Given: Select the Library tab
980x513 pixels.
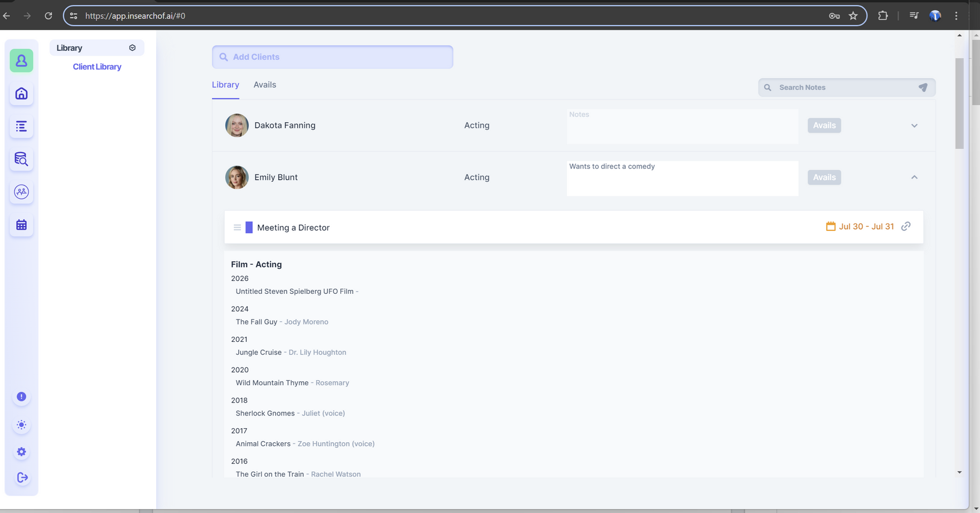Looking at the screenshot, I should (x=225, y=85).
